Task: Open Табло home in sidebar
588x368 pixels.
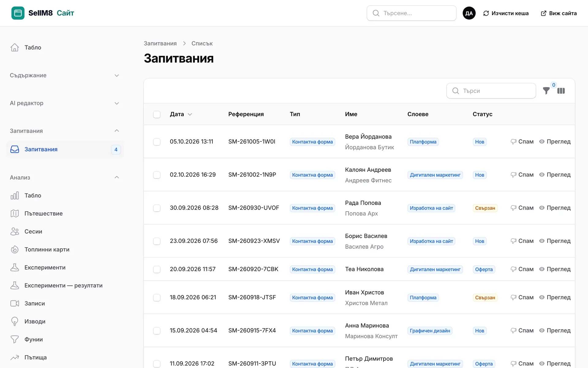Action: (65, 48)
